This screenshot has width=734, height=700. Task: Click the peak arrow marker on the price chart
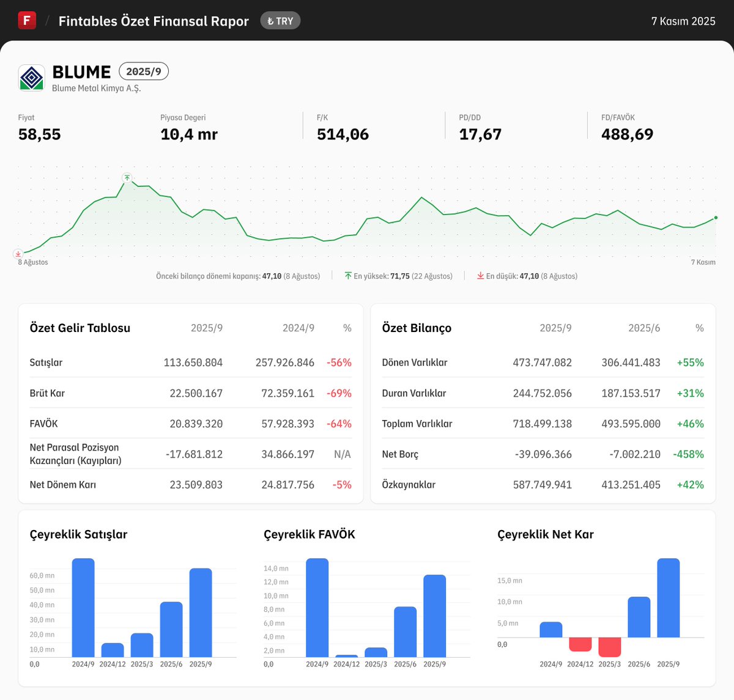(126, 177)
